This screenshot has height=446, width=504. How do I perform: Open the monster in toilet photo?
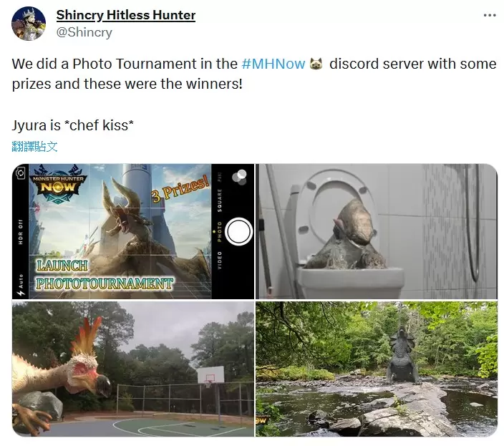pos(377,231)
